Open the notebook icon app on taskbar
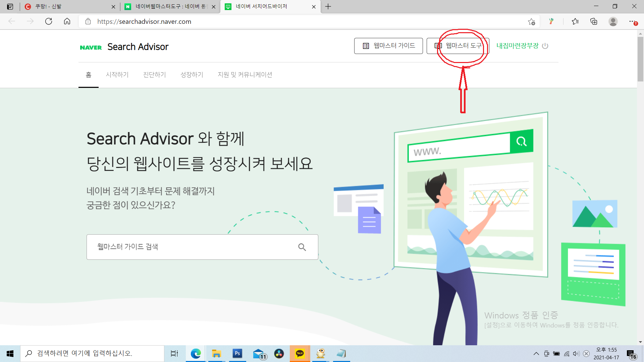The image size is (644, 362). (341, 354)
